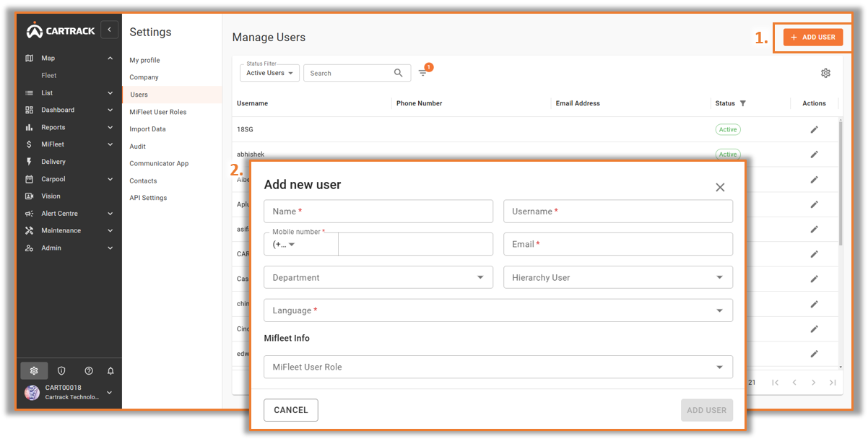This screenshot has width=868, height=444.
Task: Open table column settings gear icon
Action: [x=825, y=73]
